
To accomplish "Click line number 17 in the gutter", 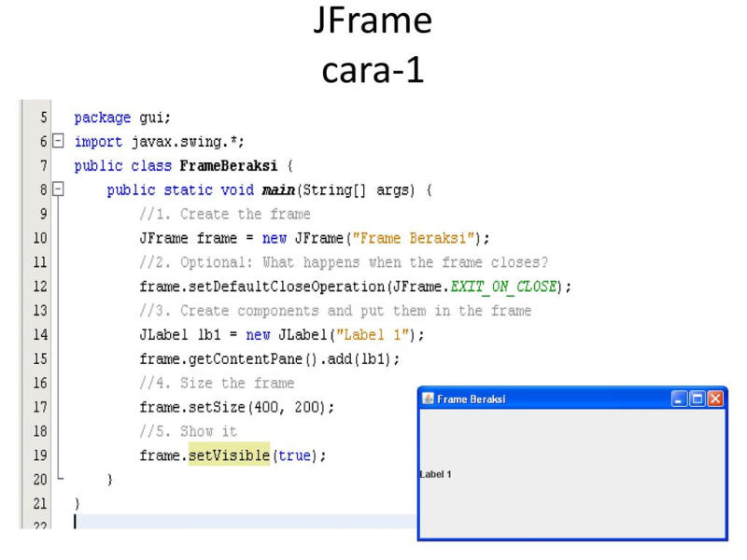I will [x=40, y=407].
